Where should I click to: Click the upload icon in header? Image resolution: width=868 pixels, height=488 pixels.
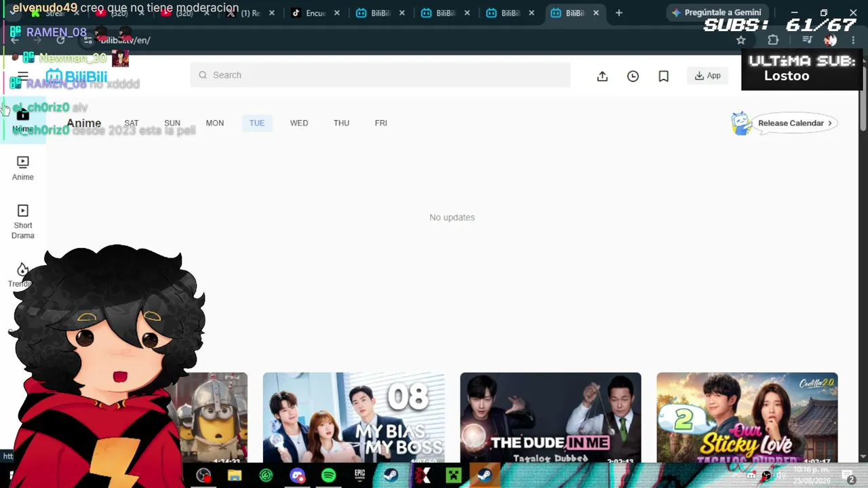coord(602,76)
